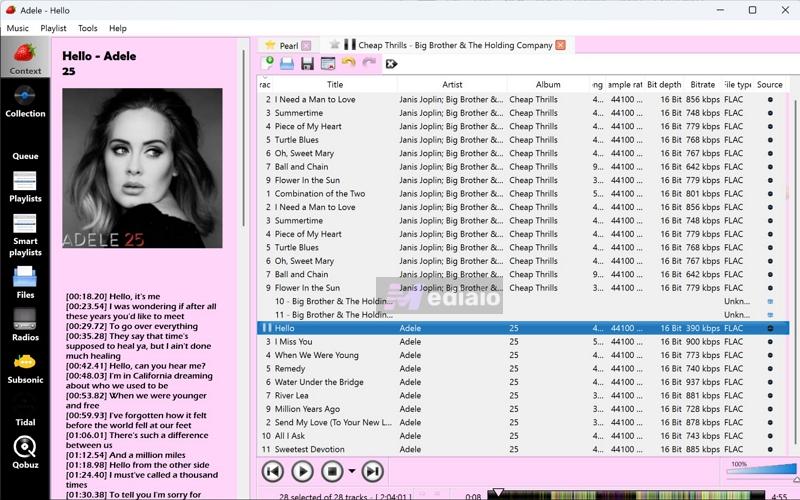Click lyric line Hello from the other side
The height and width of the screenshot is (500, 800).
tap(137, 465)
